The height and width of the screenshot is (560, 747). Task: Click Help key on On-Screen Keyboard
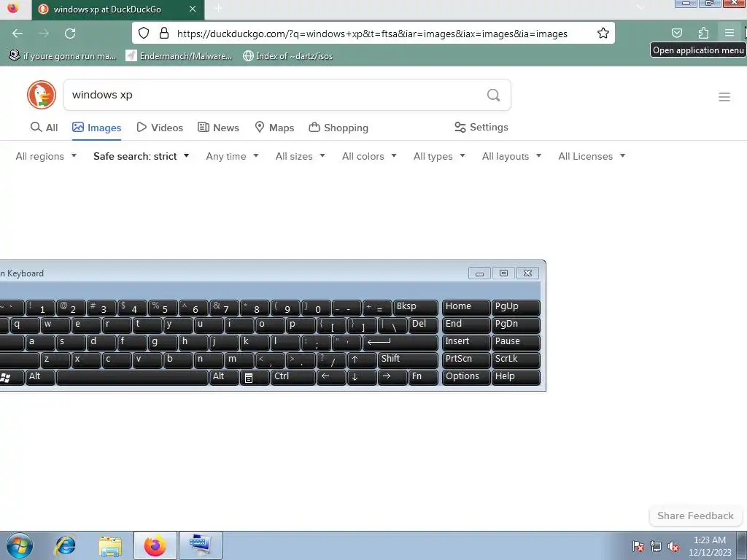click(x=516, y=378)
